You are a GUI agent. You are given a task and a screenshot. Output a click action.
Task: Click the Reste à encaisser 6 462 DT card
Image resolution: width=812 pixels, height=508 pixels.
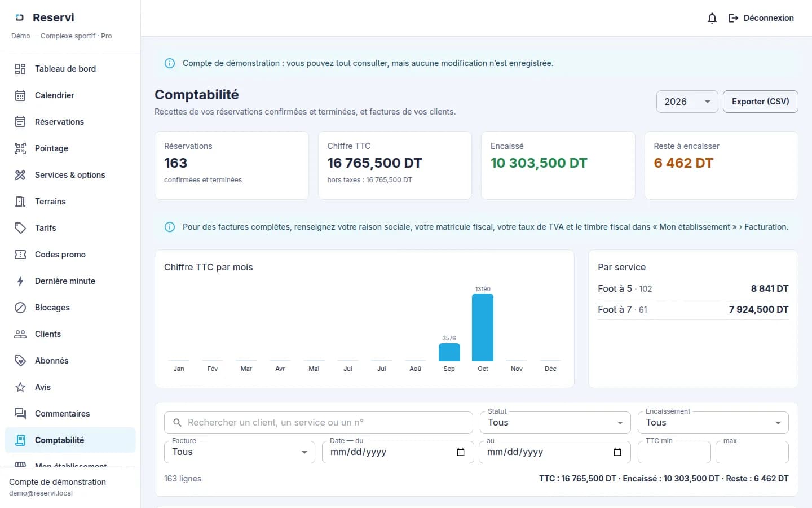click(x=721, y=165)
